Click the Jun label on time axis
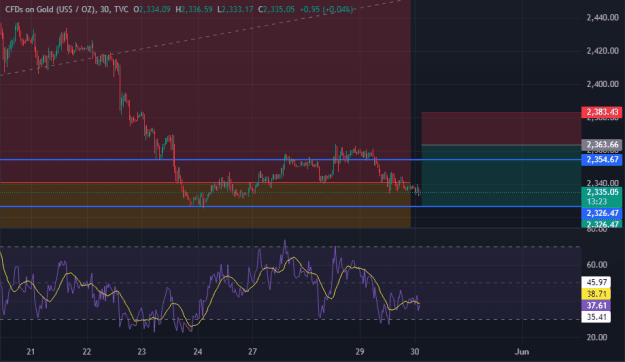625x362 pixels. pyautogui.click(x=522, y=352)
